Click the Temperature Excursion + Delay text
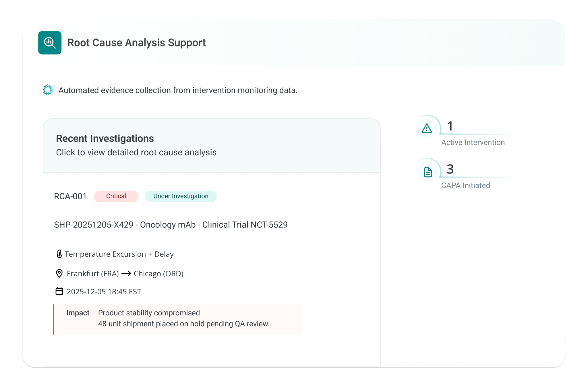 point(119,254)
